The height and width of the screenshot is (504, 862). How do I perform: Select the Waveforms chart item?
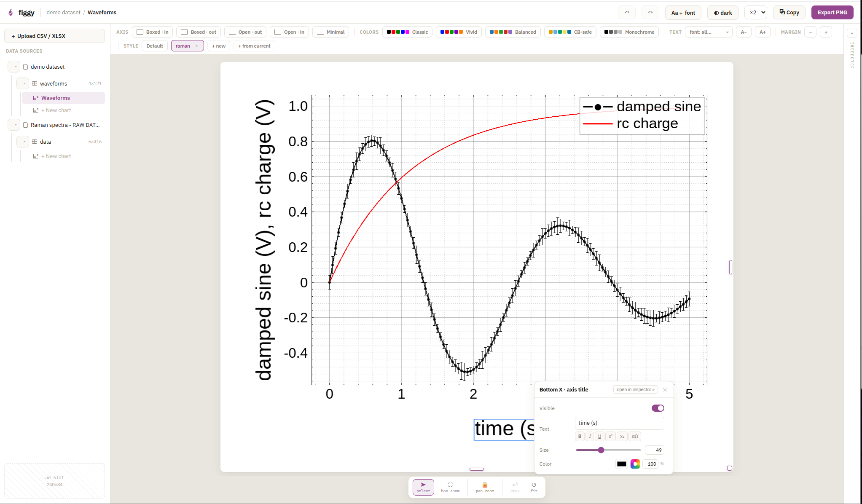coord(63,98)
